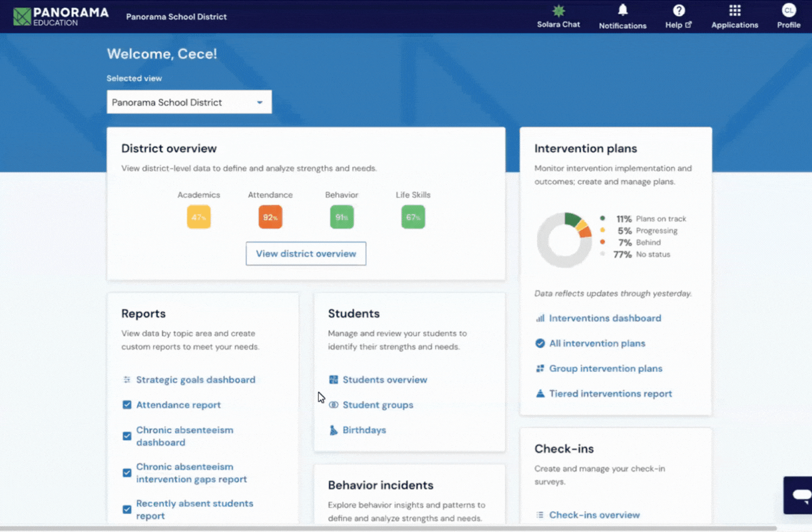Open Solara Chat star icon

pos(558,11)
